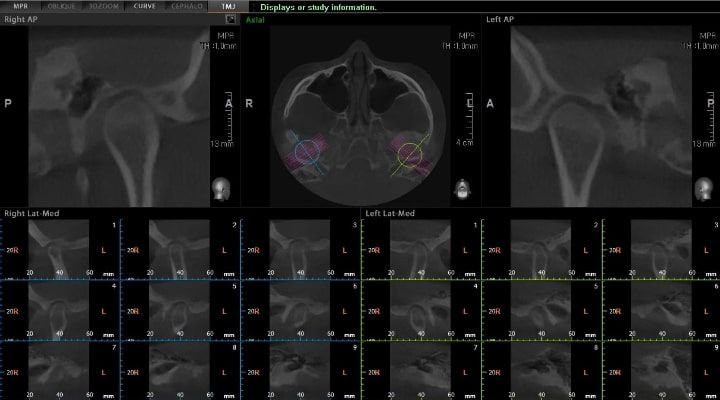
Task: Select the 3DZOOM tab
Action: pos(102,6)
